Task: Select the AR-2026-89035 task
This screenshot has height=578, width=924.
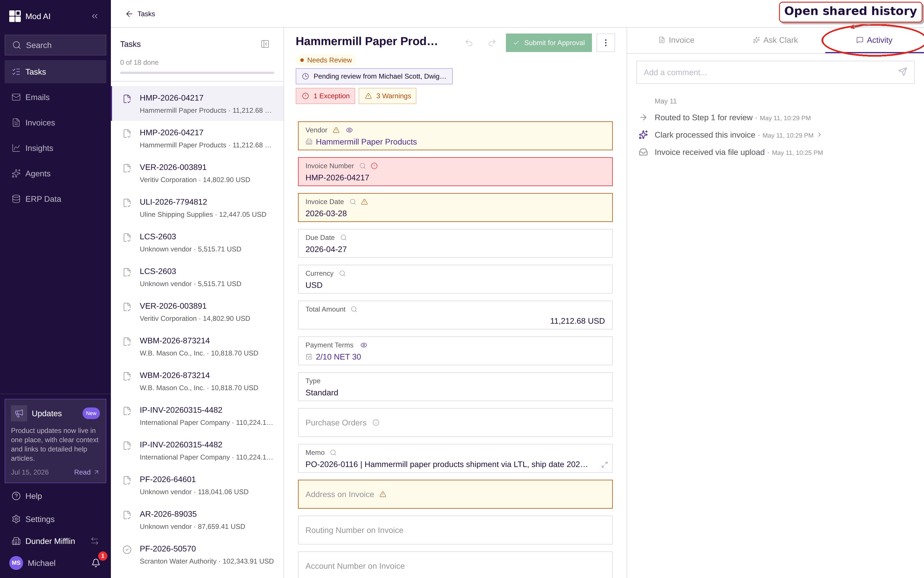Action: (198, 520)
